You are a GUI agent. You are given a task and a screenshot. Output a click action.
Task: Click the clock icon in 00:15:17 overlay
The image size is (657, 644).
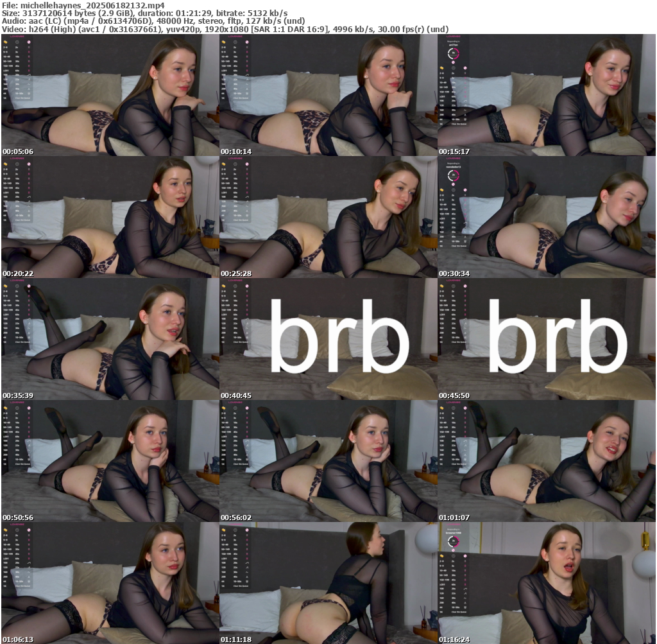pos(453,68)
